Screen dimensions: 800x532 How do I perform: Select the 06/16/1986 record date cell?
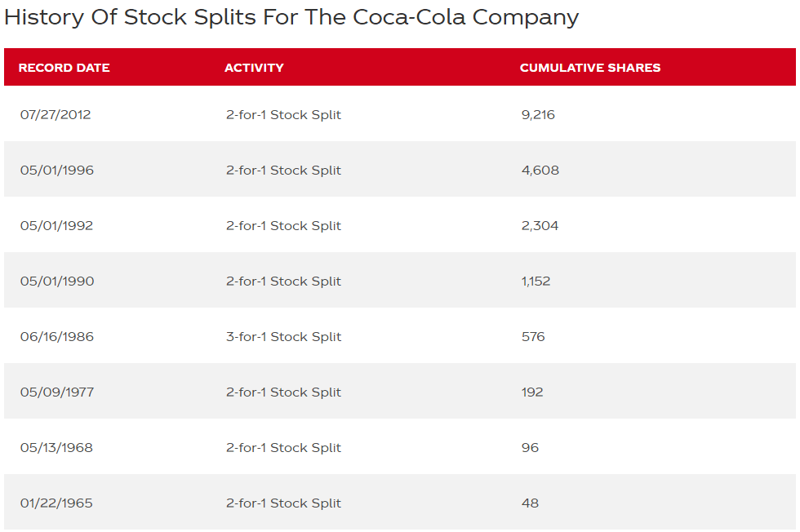pos(57,337)
